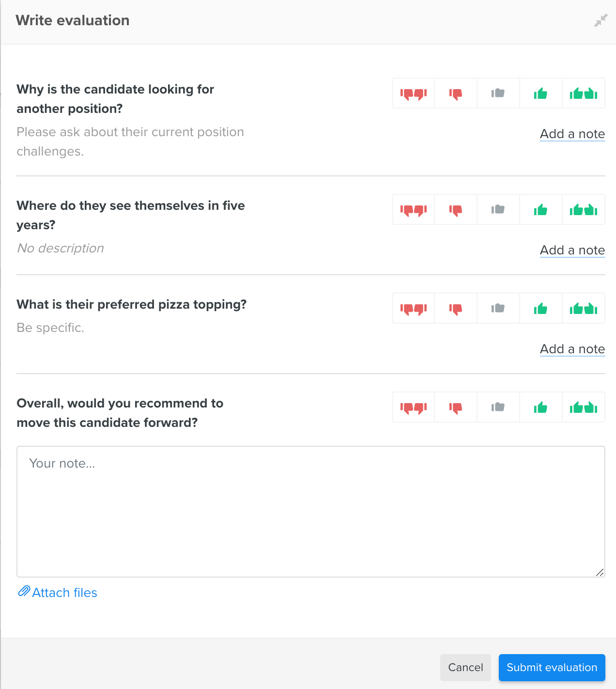616x689 pixels.
Task: Rate pizza topping question double thumbs up
Action: click(x=583, y=309)
